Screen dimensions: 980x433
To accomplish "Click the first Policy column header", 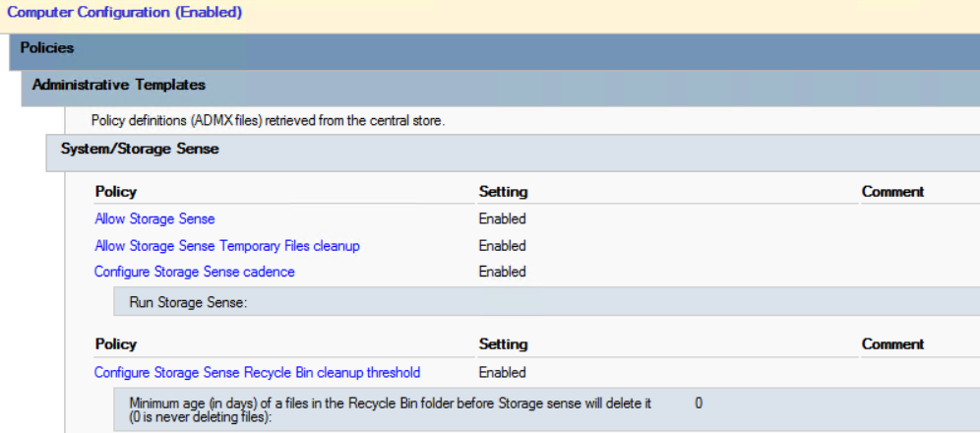I will [116, 191].
